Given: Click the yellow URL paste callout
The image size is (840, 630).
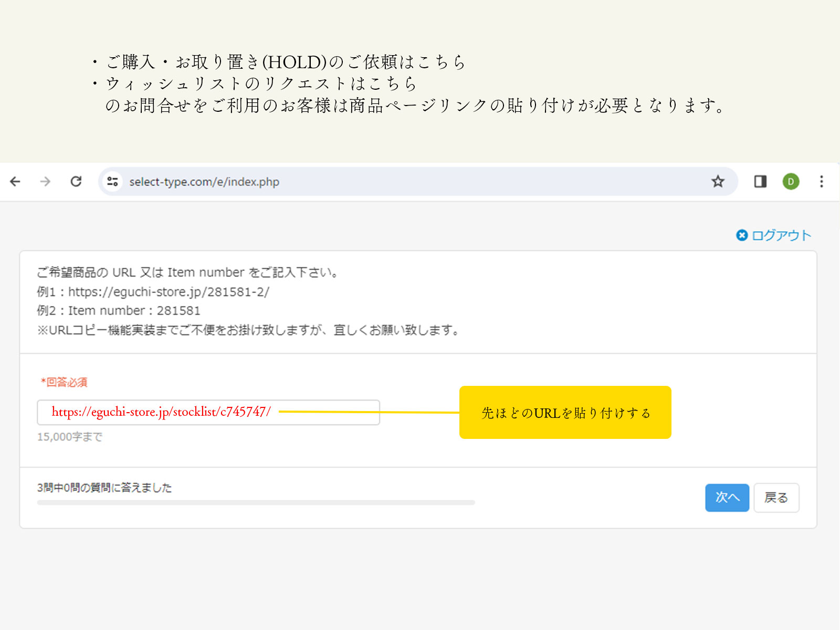Looking at the screenshot, I should (x=565, y=413).
